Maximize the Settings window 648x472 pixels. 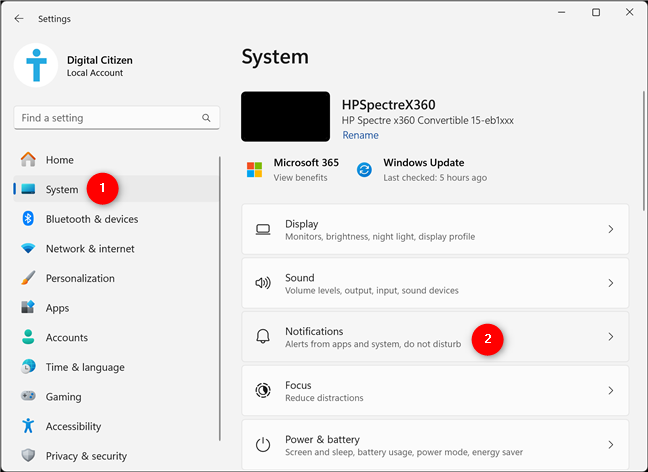tap(596, 12)
